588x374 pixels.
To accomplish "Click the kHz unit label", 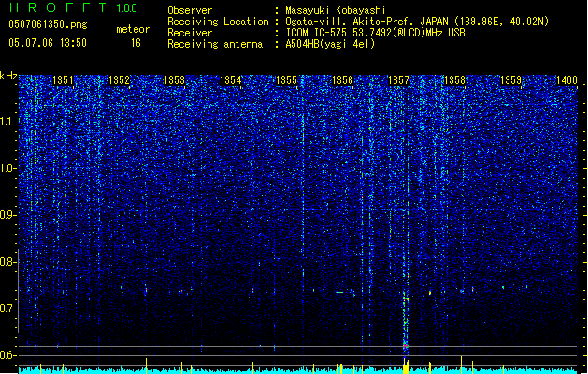I will click(8, 76).
